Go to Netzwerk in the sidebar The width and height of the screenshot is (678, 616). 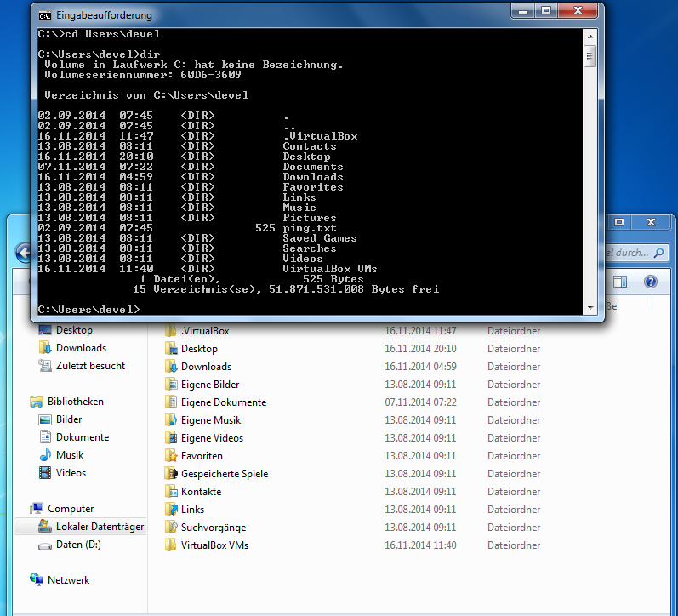point(68,580)
